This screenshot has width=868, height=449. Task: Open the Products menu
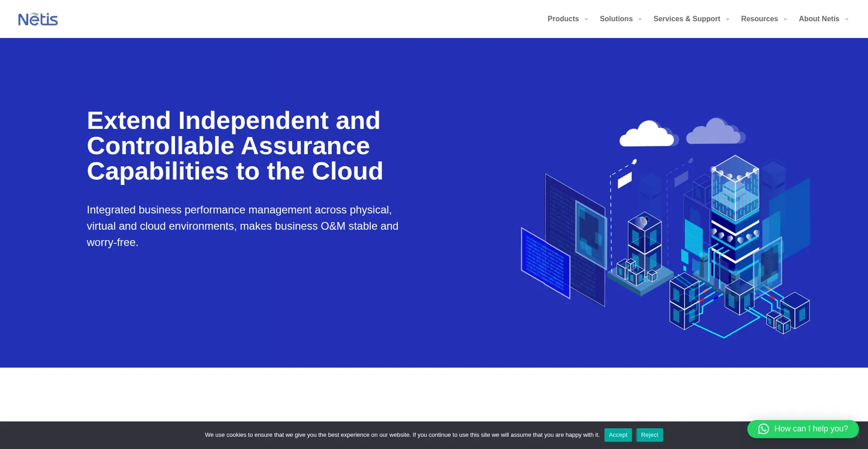coord(563,19)
